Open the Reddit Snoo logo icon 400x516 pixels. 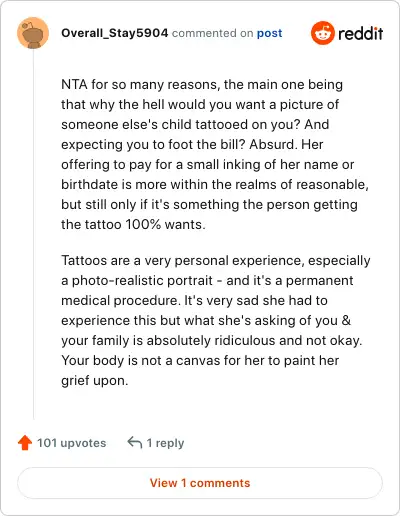[x=322, y=33]
